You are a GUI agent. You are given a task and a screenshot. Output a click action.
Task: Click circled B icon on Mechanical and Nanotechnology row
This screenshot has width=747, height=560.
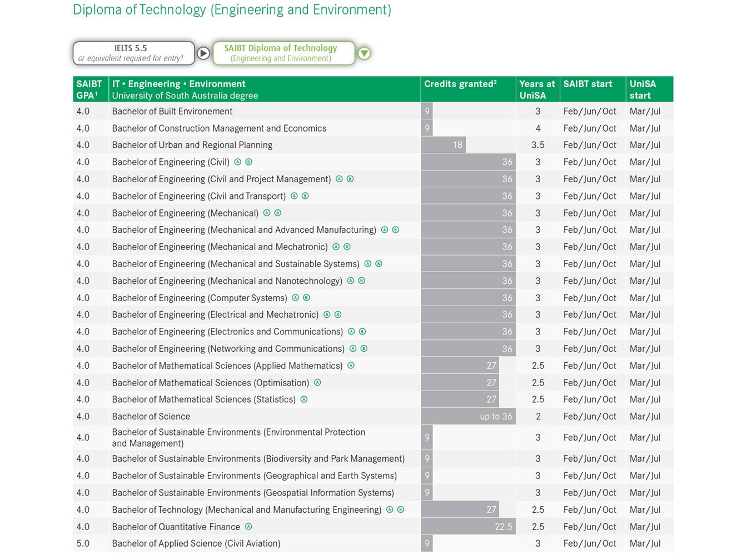click(361, 281)
